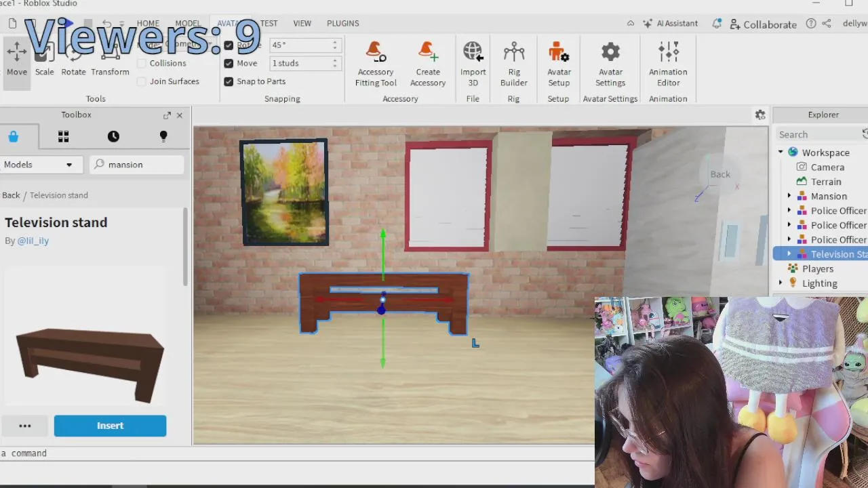Open Import 3D file
The image size is (868, 488).
tap(473, 64)
